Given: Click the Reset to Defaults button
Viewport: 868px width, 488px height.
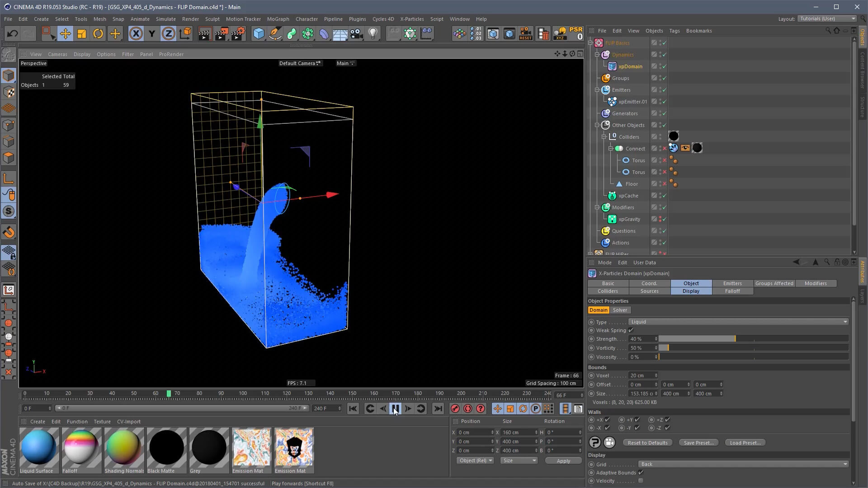Looking at the screenshot, I should 647,443.
